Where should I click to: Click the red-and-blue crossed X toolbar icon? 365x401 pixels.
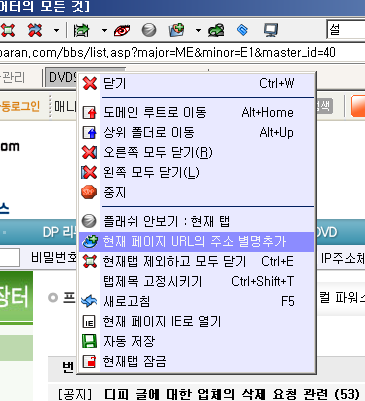[x=35, y=30]
